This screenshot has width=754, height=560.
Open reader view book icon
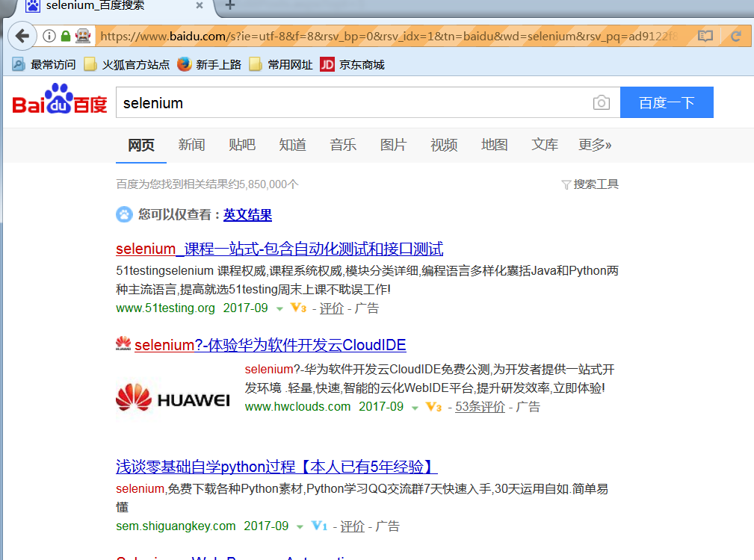705,36
